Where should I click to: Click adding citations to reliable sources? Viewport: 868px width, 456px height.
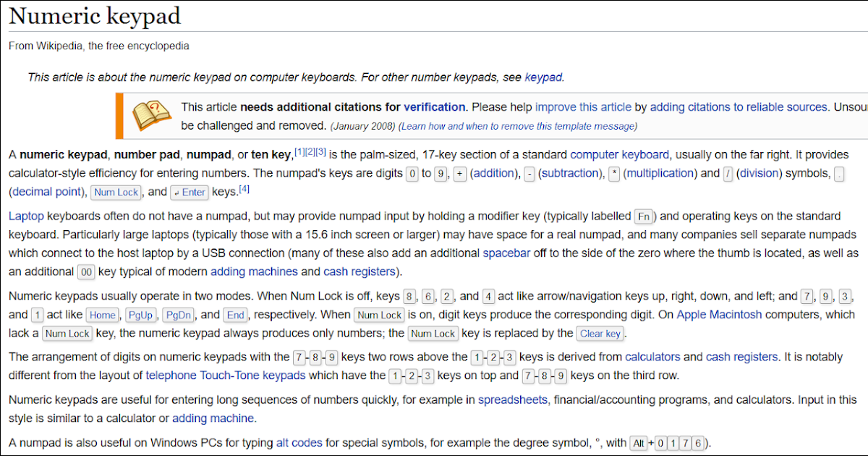[x=739, y=106]
